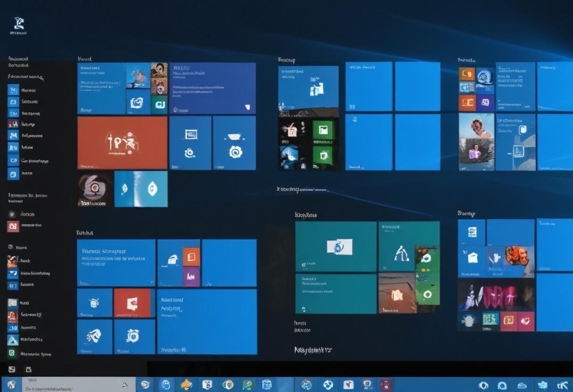This screenshot has height=392, width=573.
Task: Open the large red-orange tile
Action: (x=122, y=143)
